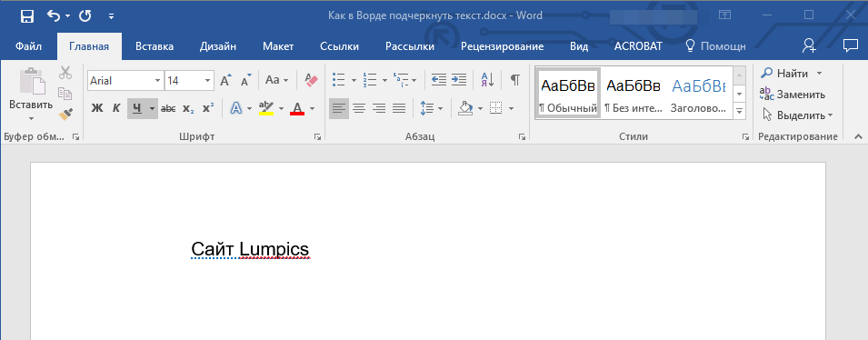Open the Рецензирование tab
This screenshot has height=340, width=868.
click(x=502, y=46)
